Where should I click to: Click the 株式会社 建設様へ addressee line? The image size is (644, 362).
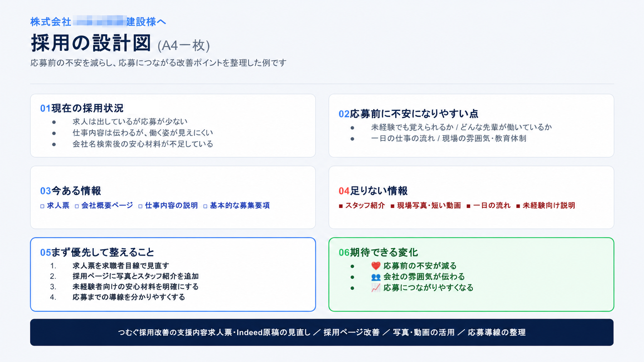(x=98, y=22)
